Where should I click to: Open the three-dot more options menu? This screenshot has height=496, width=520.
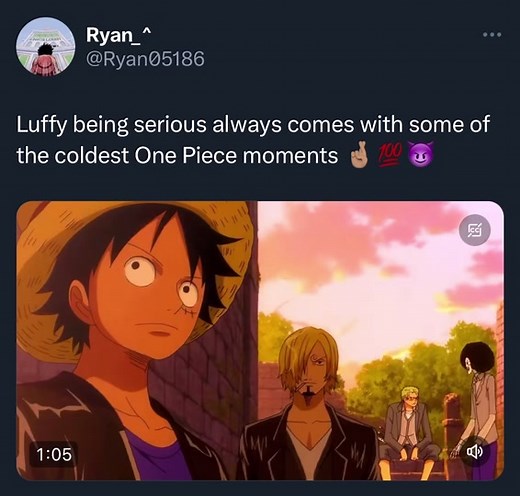(492, 34)
